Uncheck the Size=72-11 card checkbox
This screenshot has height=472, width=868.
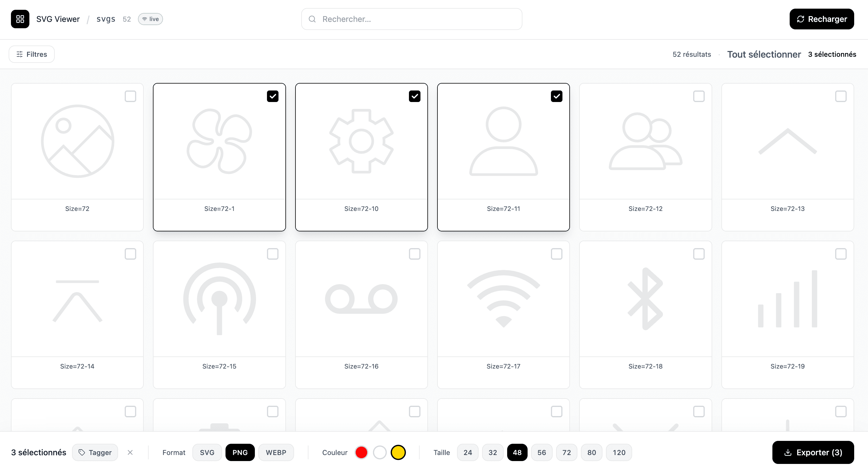coord(557,97)
